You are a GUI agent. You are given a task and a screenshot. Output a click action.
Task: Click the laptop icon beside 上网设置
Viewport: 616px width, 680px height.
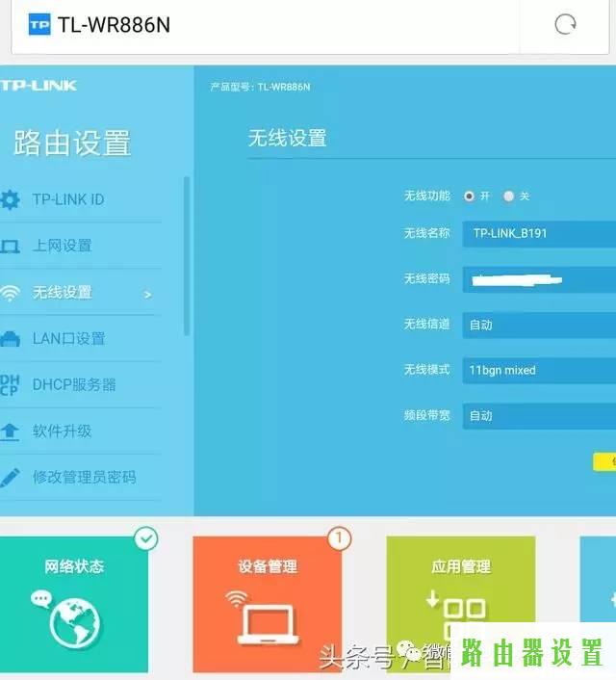(x=10, y=247)
